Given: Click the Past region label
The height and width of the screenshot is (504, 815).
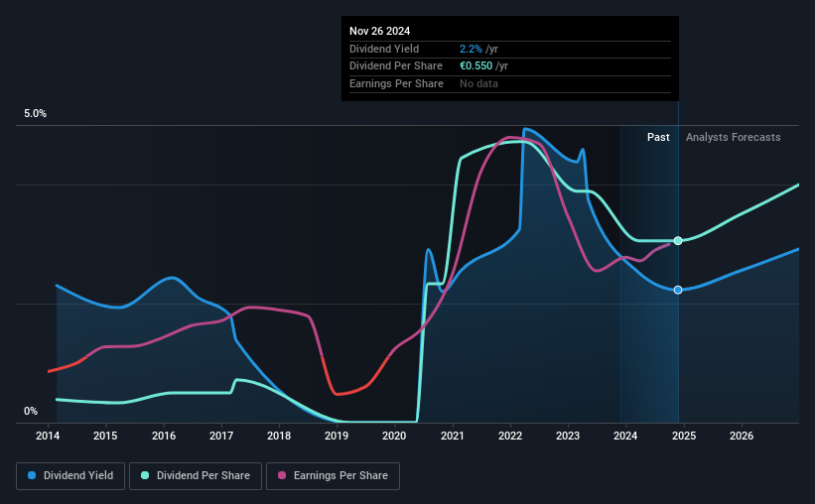Looking at the screenshot, I should tap(658, 137).
